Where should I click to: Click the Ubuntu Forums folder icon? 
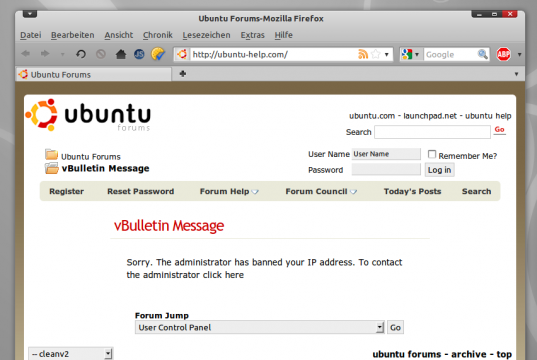click(x=51, y=154)
